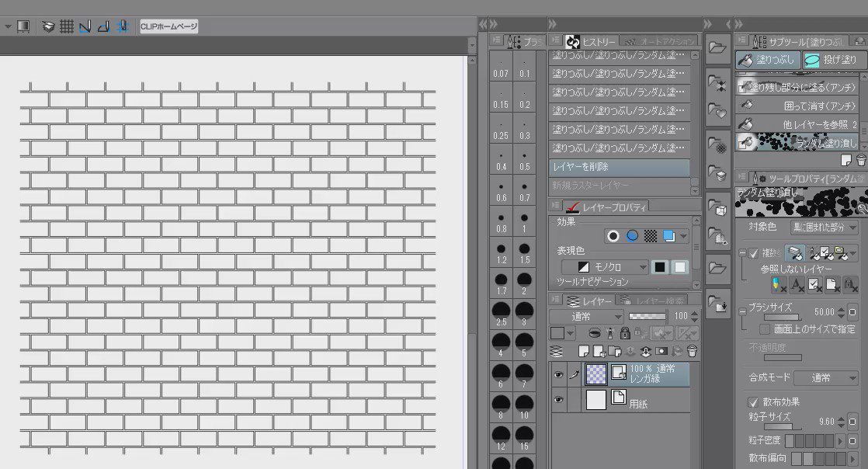The image size is (868, 469).
Task: Click the snap to ruler icon in command bar
Action: [x=85, y=26]
